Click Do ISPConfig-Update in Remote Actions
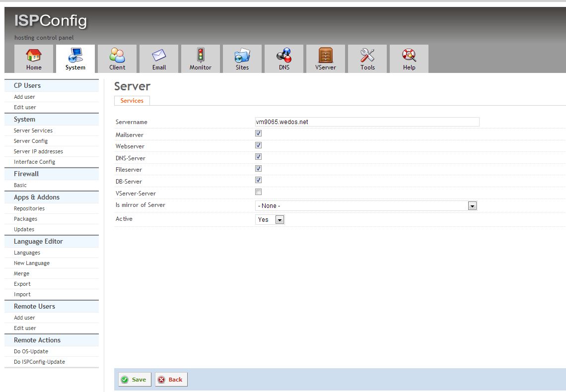566x392 pixels. (39, 362)
